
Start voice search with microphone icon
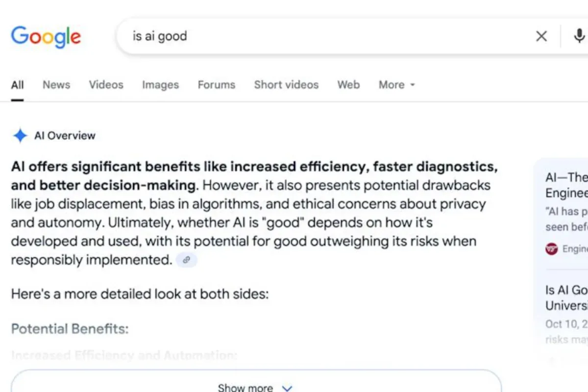pyautogui.click(x=579, y=36)
